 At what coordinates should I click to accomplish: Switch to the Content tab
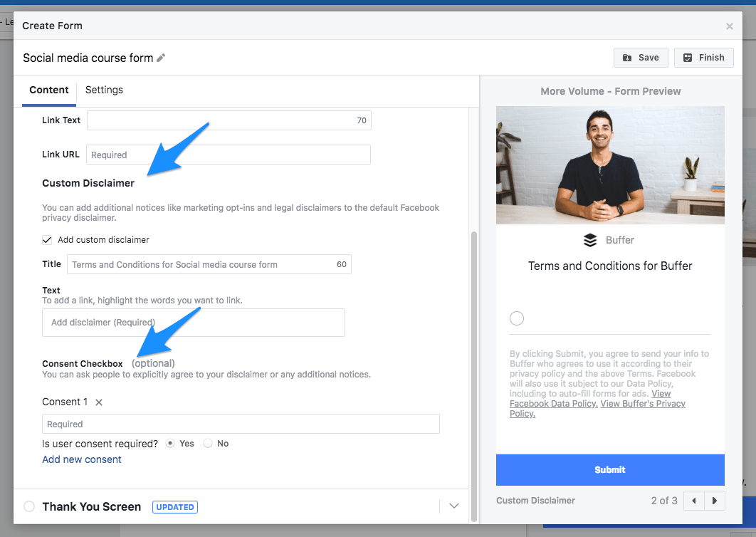click(x=48, y=90)
